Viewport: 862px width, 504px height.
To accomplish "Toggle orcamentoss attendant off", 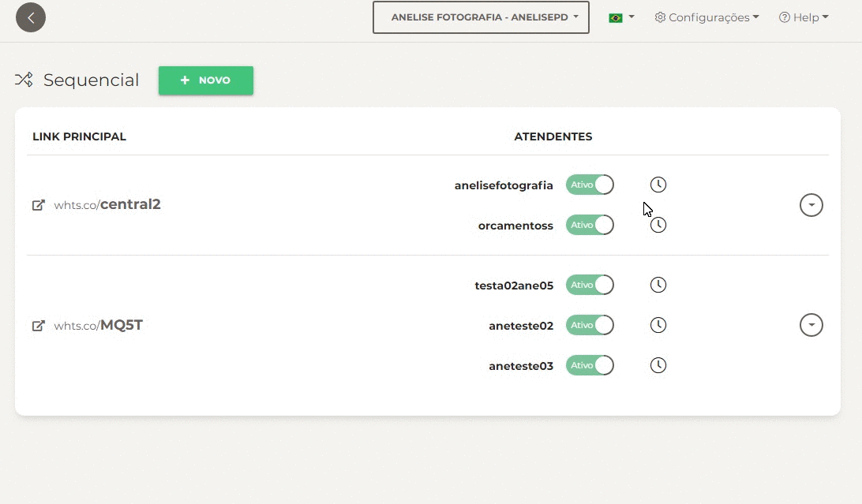I will tap(590, 225).
